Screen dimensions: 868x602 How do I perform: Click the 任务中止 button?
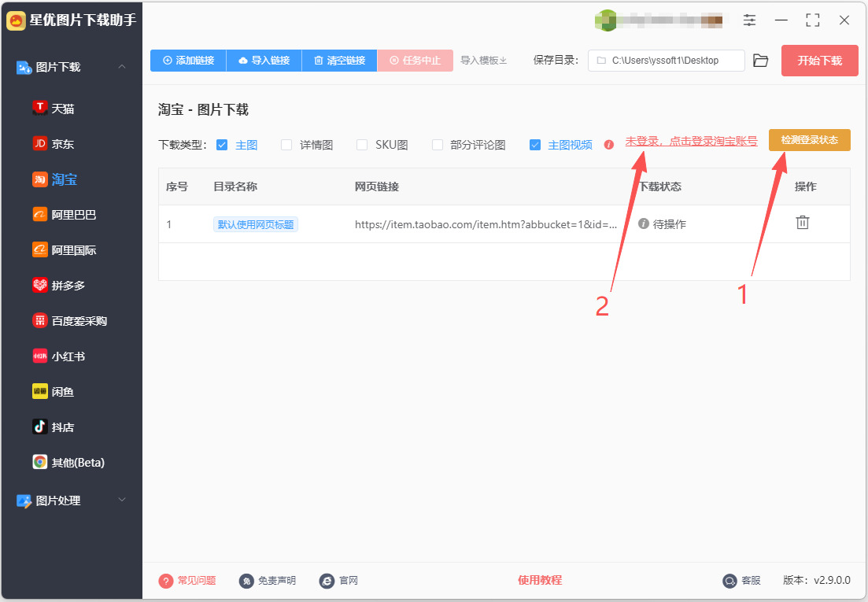click(x=416, y=61)
